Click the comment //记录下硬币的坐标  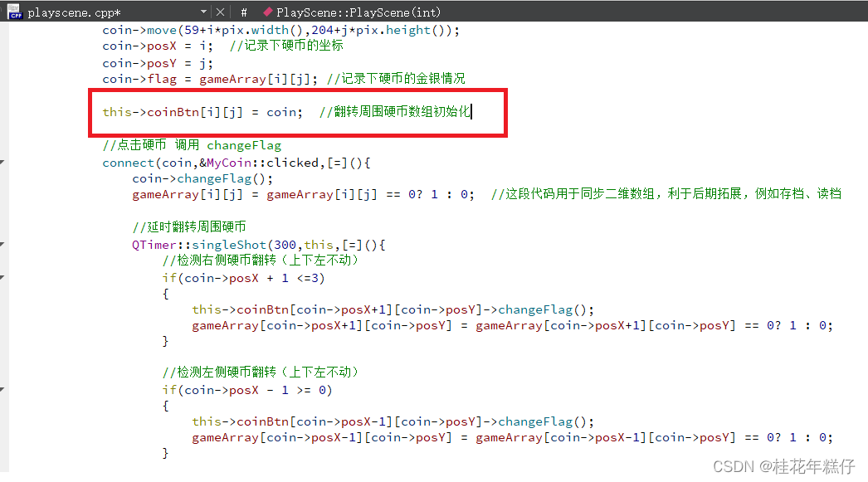(287, 46)
